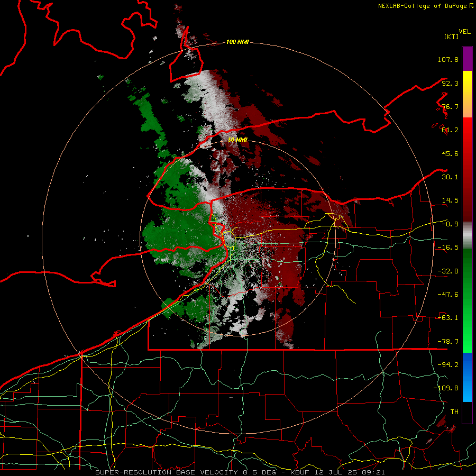476x476 pixels.
Task: Select the -47.6 legend value
Action: [x=448, y=295]
